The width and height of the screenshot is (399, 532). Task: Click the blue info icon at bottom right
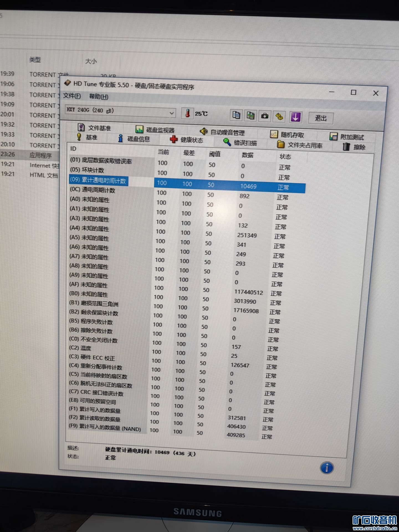tap(327, 468)
